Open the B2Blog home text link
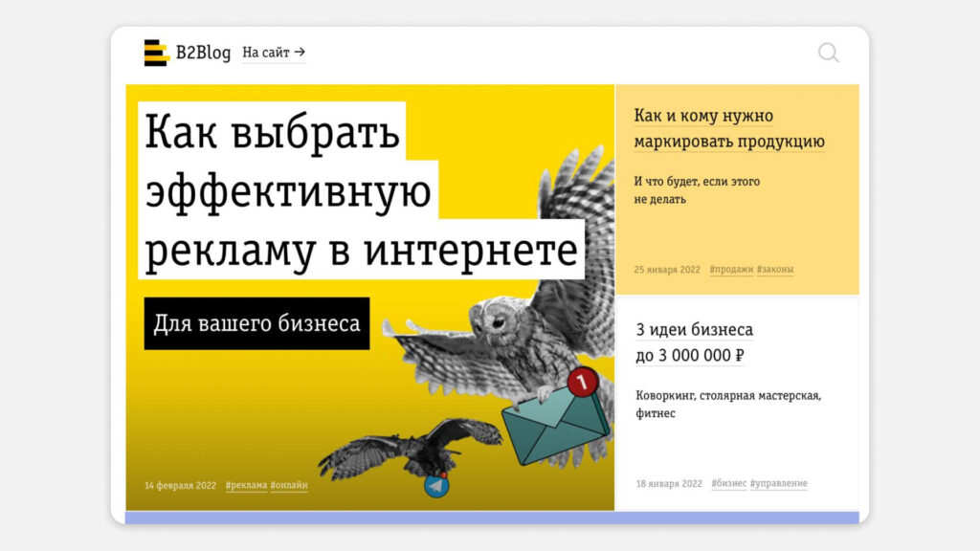Screen dimensions: 980x551 [203, 53]
